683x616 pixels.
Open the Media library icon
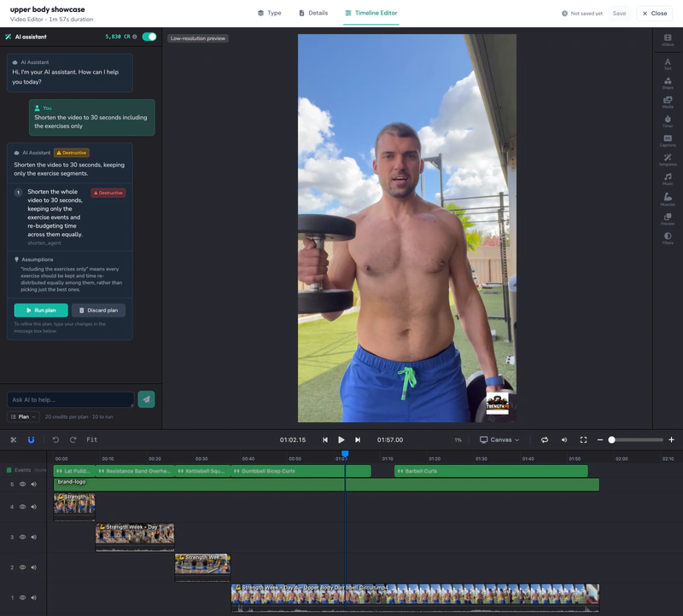668,102
